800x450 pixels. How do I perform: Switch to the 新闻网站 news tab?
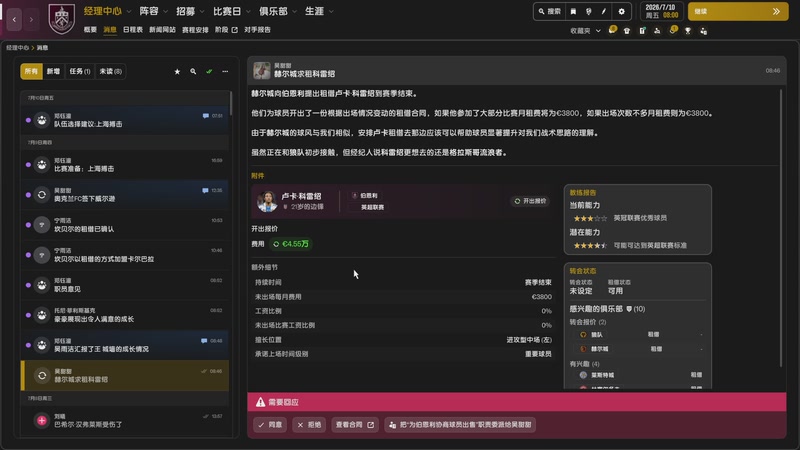point(162,30)
